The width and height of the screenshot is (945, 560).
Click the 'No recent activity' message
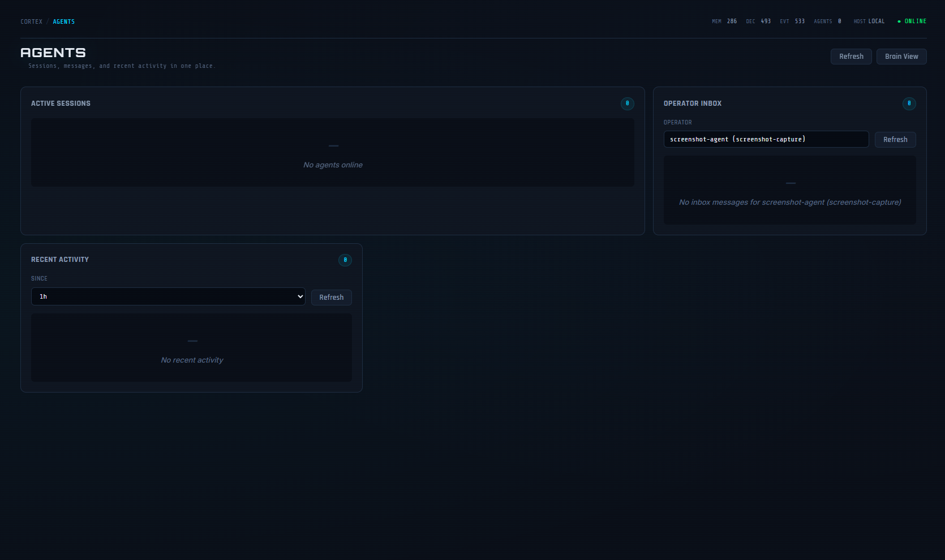(x=192, y=360)
